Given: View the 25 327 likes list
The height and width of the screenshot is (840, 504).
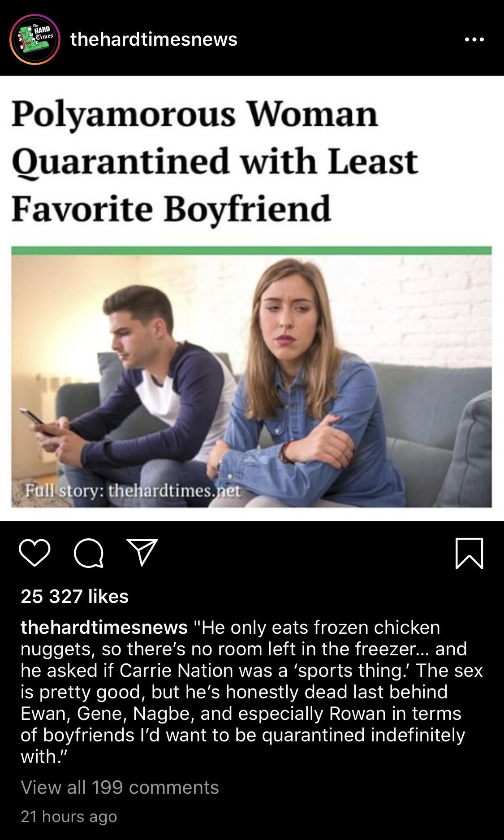Looking at the screenshot, I should [75, 596].
